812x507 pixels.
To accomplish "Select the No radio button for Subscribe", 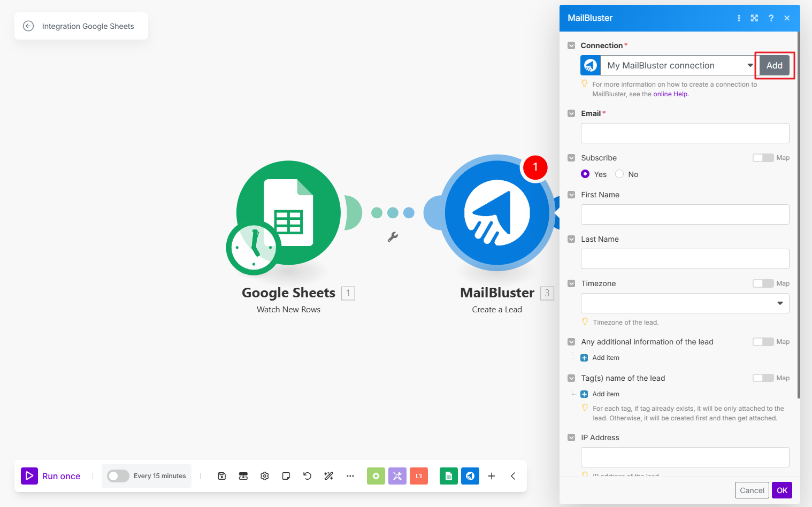I will (619, 174).
